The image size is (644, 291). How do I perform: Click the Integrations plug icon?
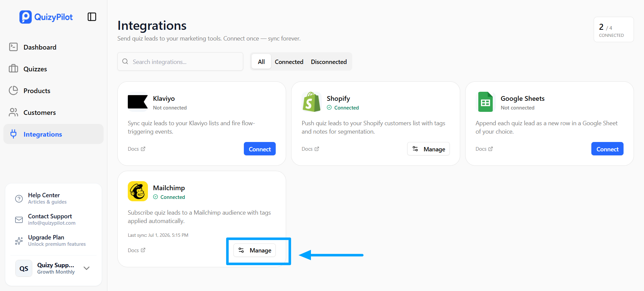[x=13, y=134]
